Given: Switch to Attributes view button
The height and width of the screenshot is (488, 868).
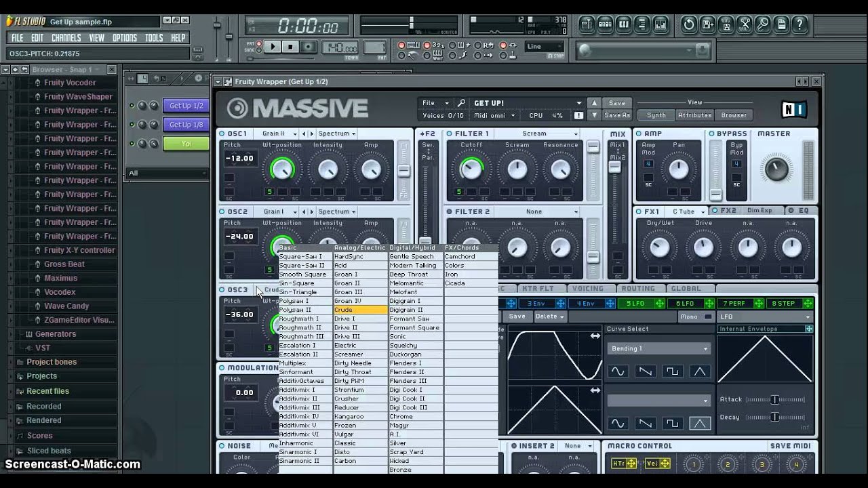Looking at the screenshot, I should coord(695,115).
